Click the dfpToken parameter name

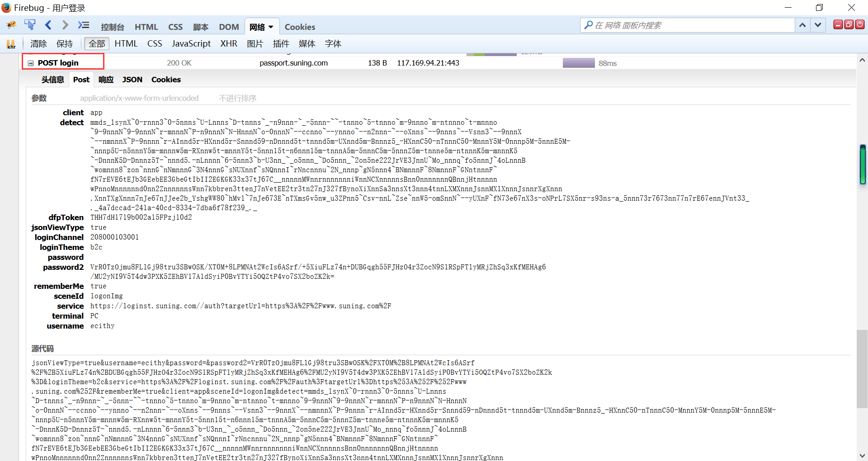(66, 217)
